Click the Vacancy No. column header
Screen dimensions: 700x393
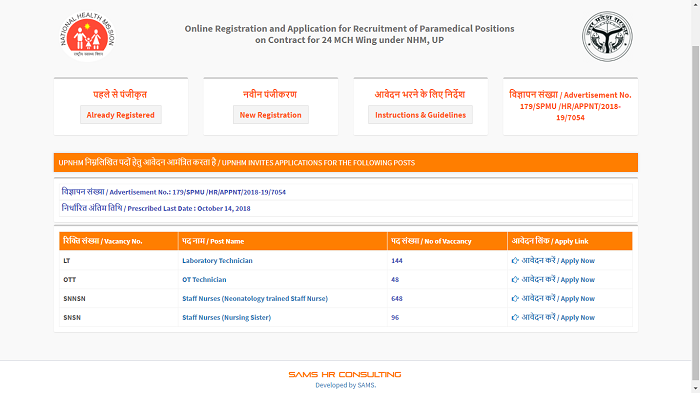(x=119, y=241)
